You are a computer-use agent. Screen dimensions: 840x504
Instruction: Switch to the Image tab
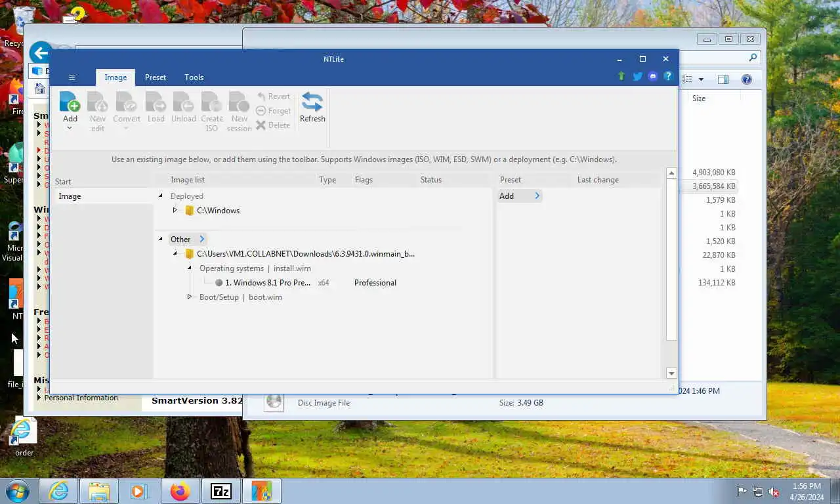(115, 77)
